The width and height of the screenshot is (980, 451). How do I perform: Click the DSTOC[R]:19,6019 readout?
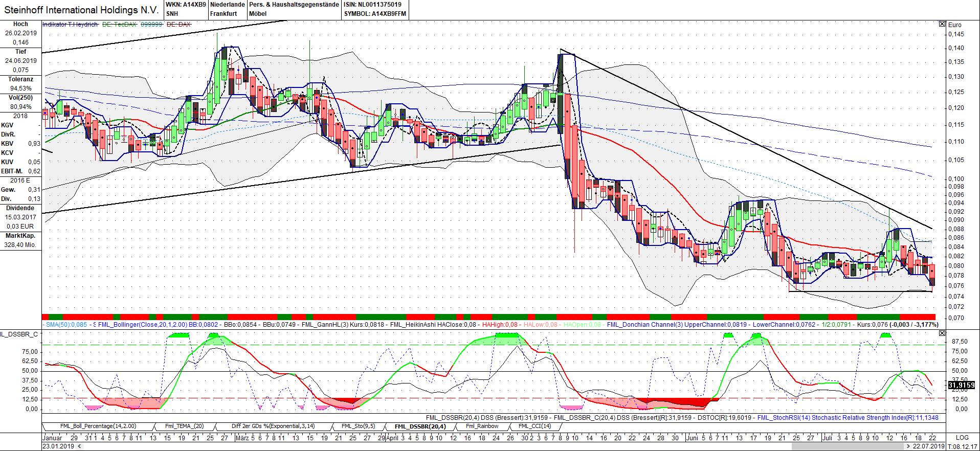[x=725, y=418]
